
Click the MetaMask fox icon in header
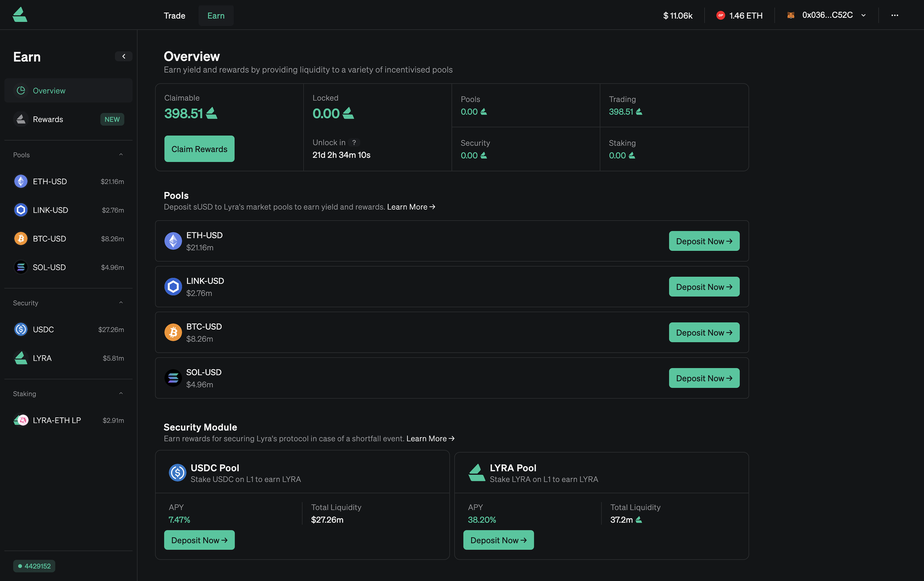(x=791, y=14)
